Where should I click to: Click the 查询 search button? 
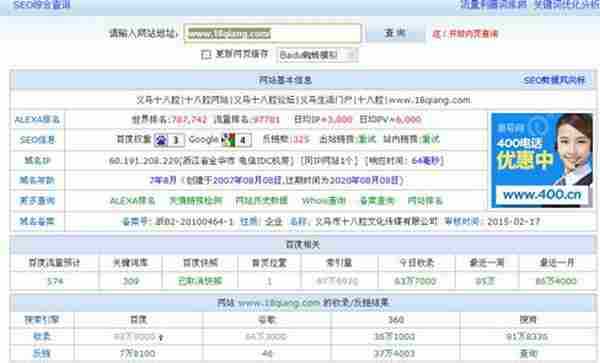(395, 33)
